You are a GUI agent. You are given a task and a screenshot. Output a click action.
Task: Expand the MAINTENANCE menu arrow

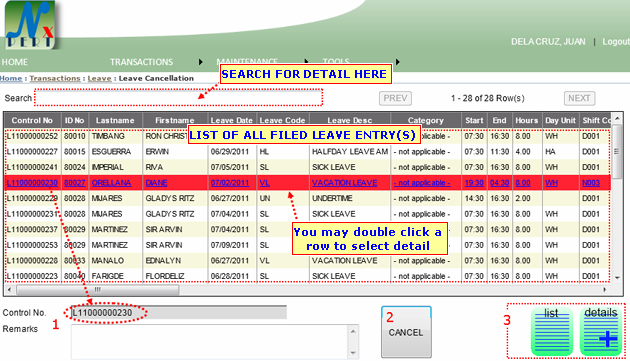coord(307,62)
